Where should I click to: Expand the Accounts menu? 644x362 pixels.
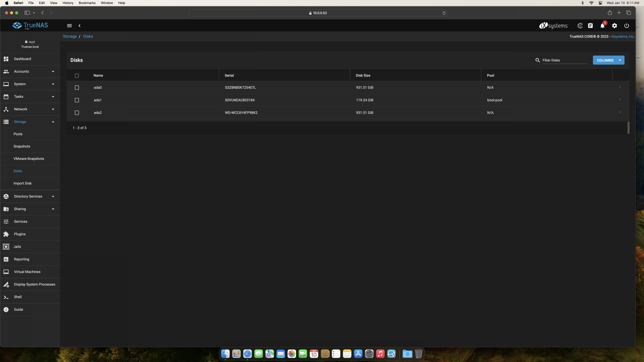pos(30,71)
